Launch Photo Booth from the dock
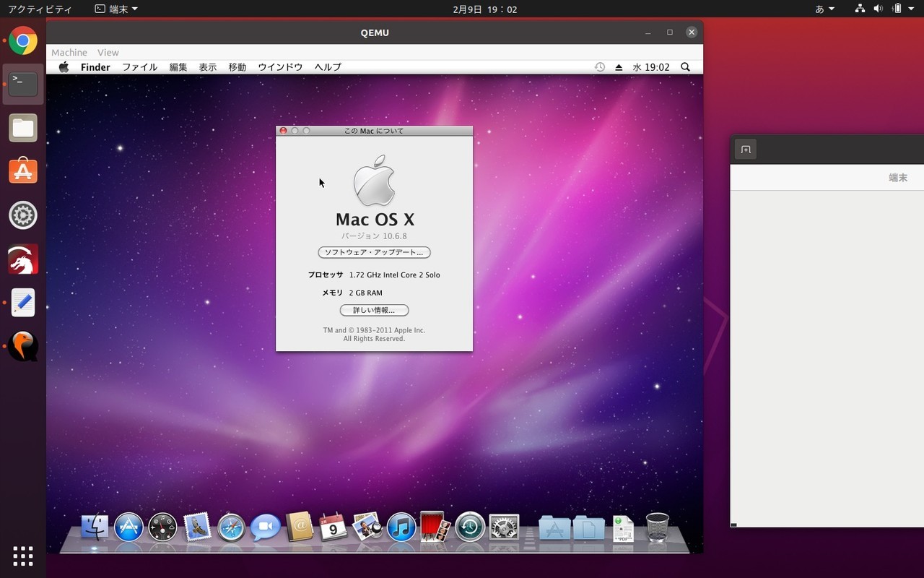924x578 pixels. [435, 527]
